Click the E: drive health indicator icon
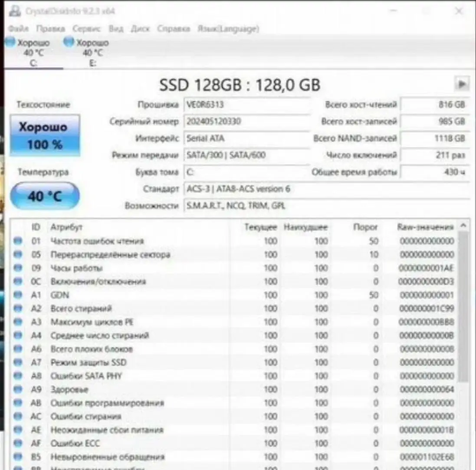The width and height of the screenshot is (476, 470). (68, 43)
